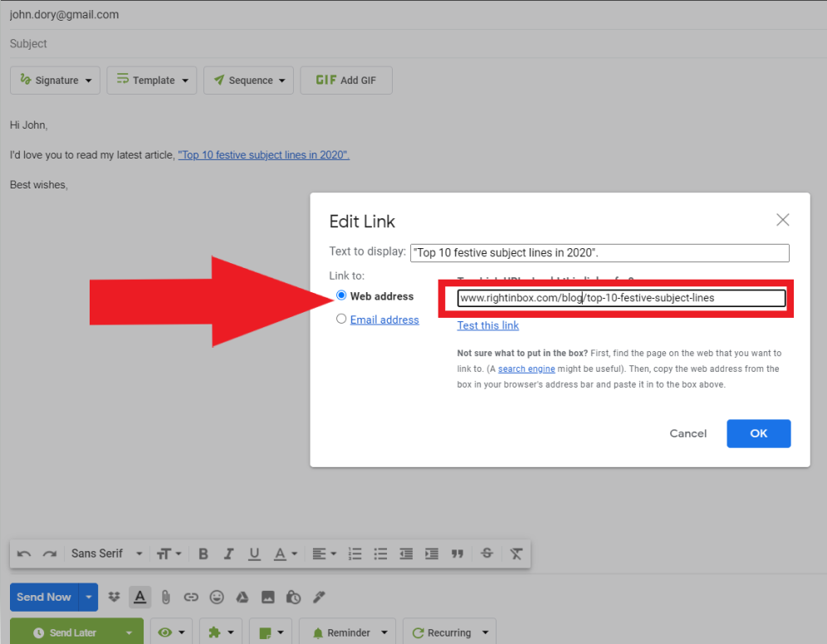The width and height of the screenshot is (827, 644).
Task: Toggle bold formatting
Action: [203, 554]
